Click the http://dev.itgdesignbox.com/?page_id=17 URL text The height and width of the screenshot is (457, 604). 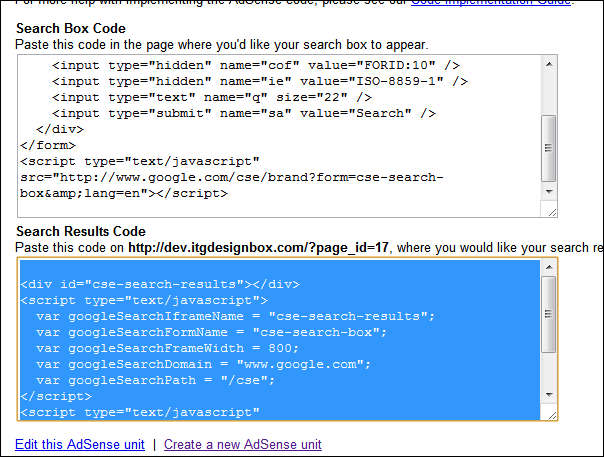(x=258, y=247)
